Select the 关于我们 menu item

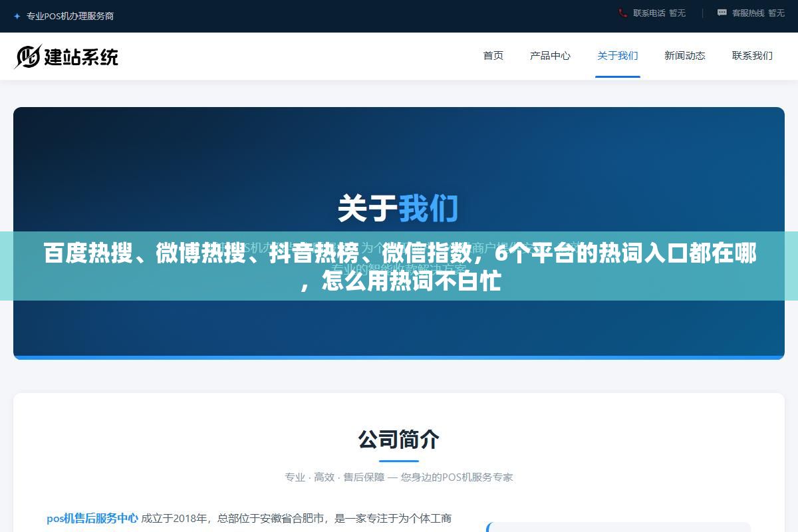(618, 56)
